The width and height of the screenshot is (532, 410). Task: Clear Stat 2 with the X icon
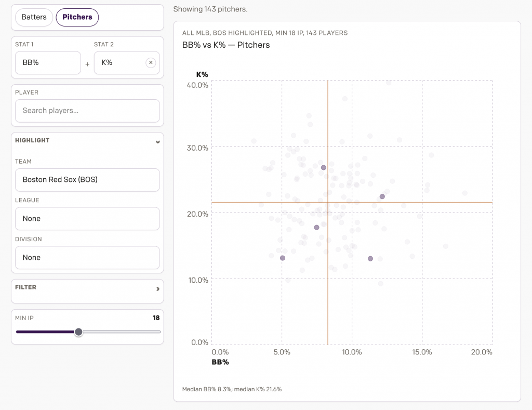tap(151, 63)
